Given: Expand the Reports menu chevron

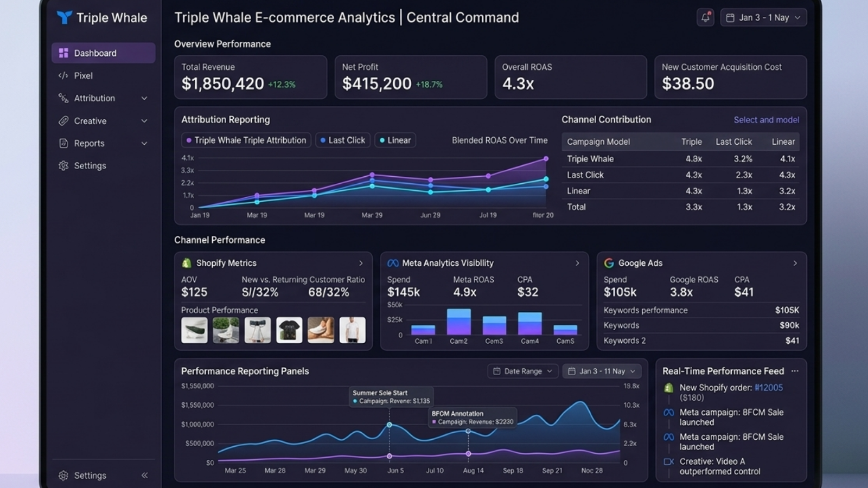Looking at the screenshot, I should click(144, 143).
